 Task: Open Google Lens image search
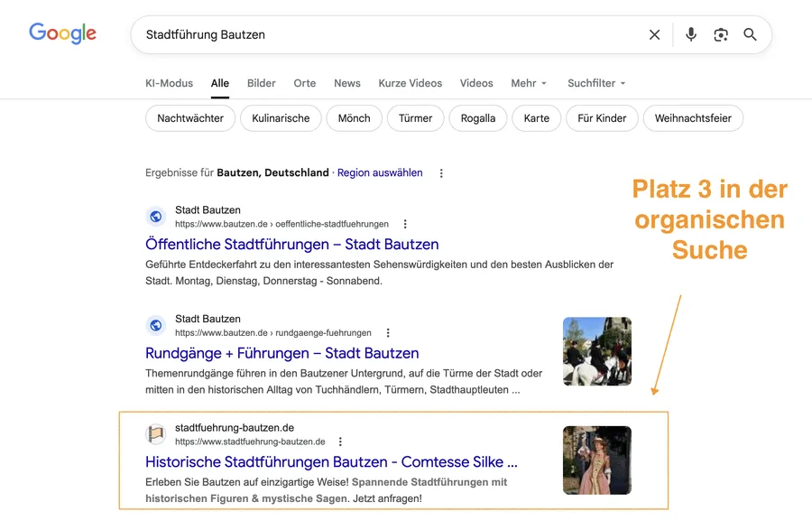(720, 34)
